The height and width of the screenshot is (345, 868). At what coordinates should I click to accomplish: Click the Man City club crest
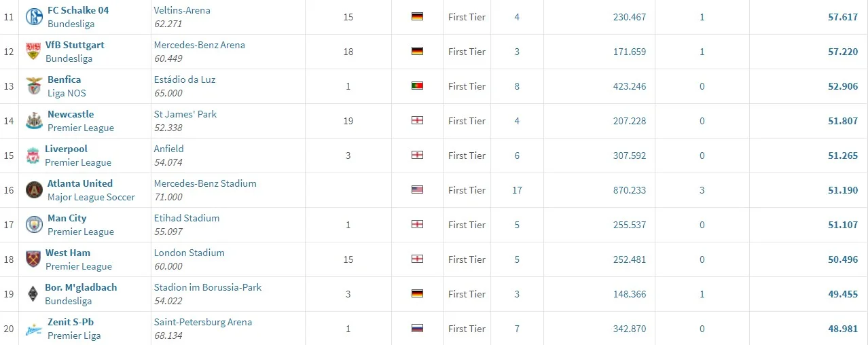pos(34,225)
